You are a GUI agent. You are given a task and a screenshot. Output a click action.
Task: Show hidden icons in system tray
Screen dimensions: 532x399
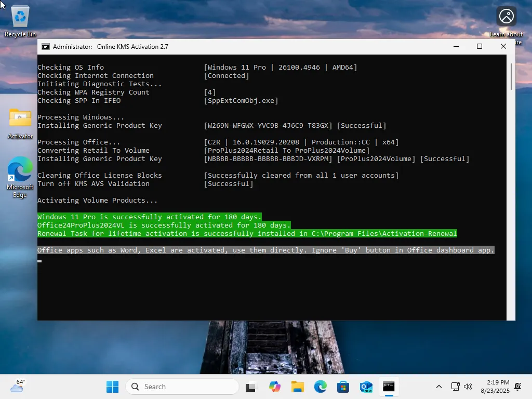pos(438,387)
